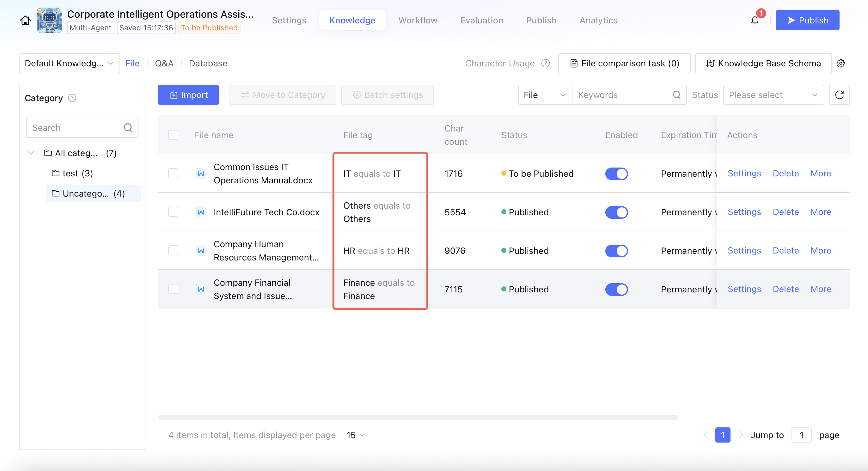The image size is (868, 471).
Task: Click Delete for Company Financial System file
Action: click(x=785, y=289)
